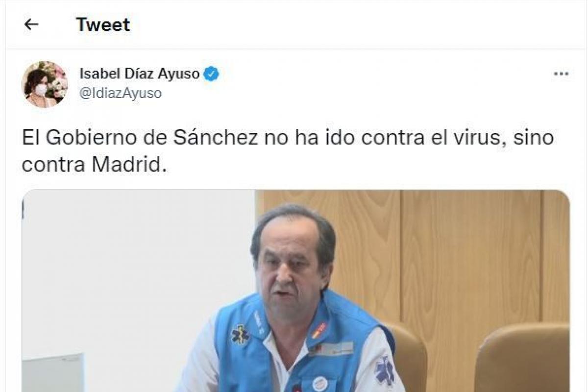Click the emblem on the man's sleeve
This screenshot has height=392, width=588.
[385, 370]
